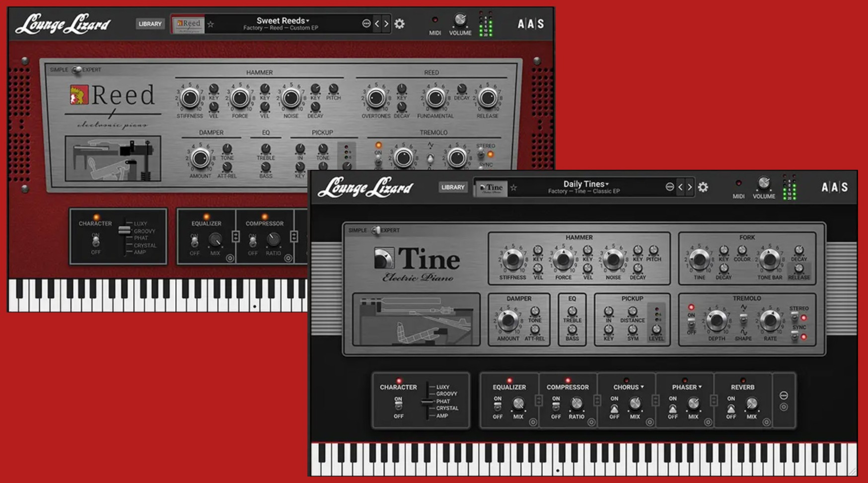Click the Character type fader in Reed window
Screen dimensions: 868x483
[124, 230]
